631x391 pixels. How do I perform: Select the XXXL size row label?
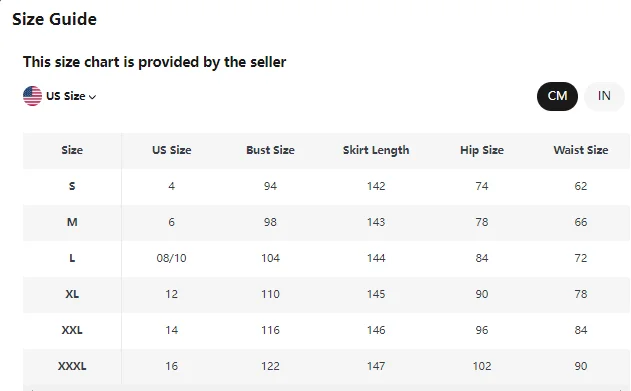72,366
